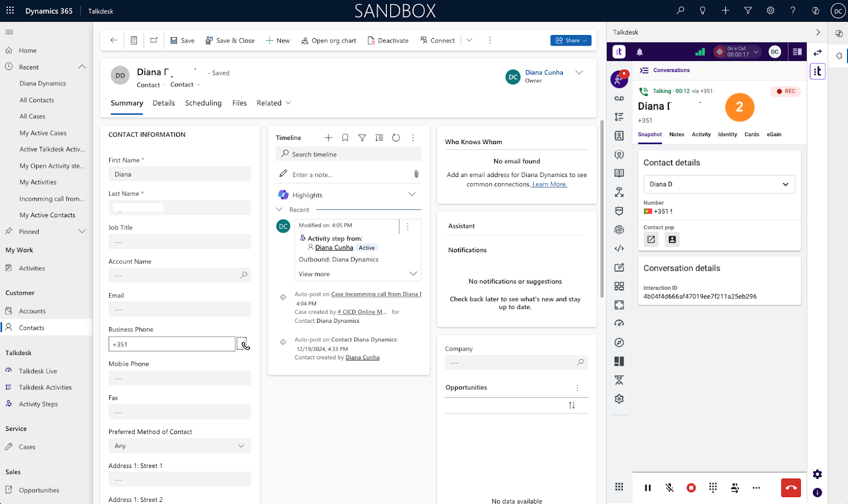Collapse the Recent section in sidebar
This screenshot has width=848, height=504.
pyautogui.click(x=82, y=67)
